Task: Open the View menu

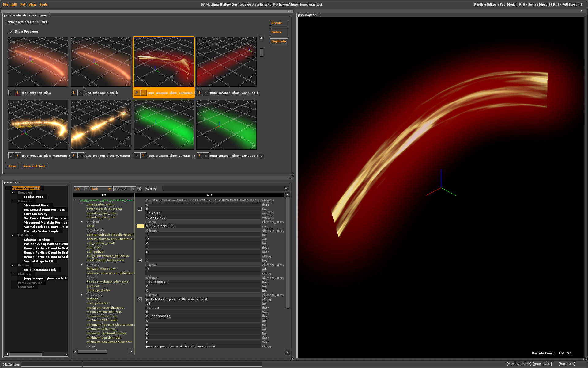Action: click(x=32, y=5)
